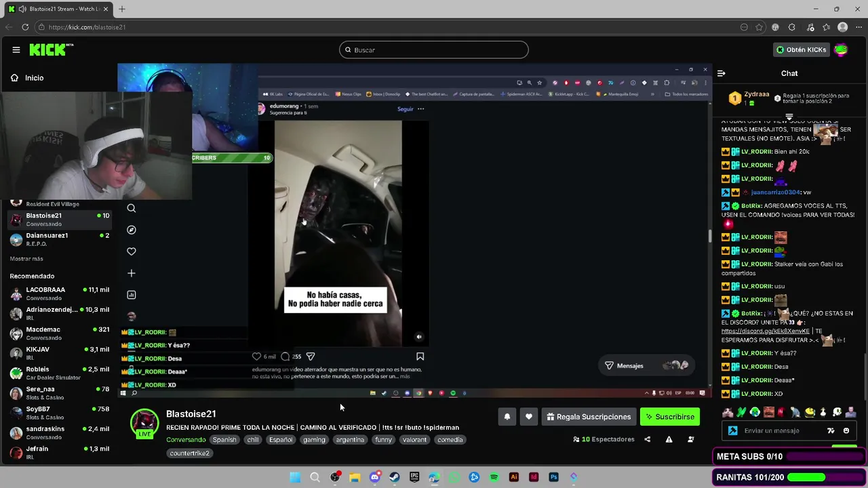
Task: Click the blue hammer chat identity icon
Action: click(732, 431)
